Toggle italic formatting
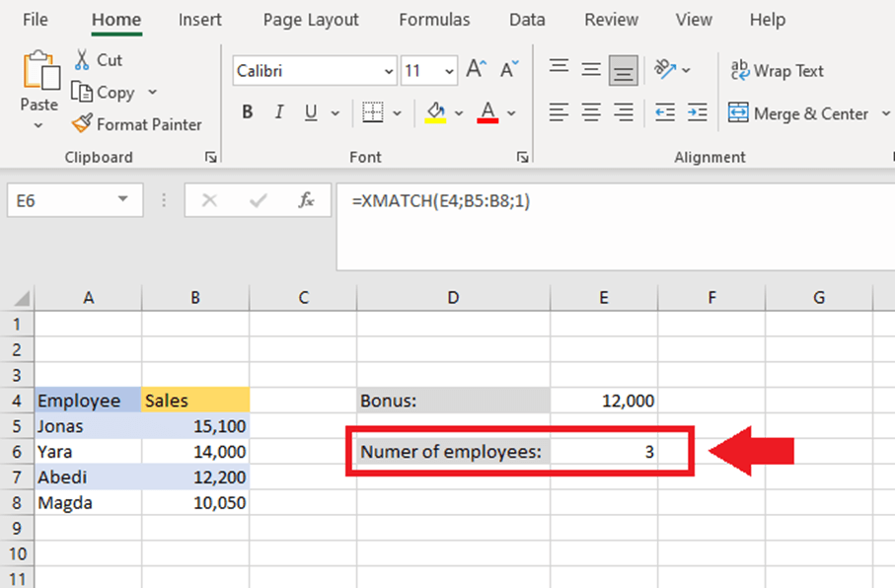The image size is (895, 588). coord(278,111)
